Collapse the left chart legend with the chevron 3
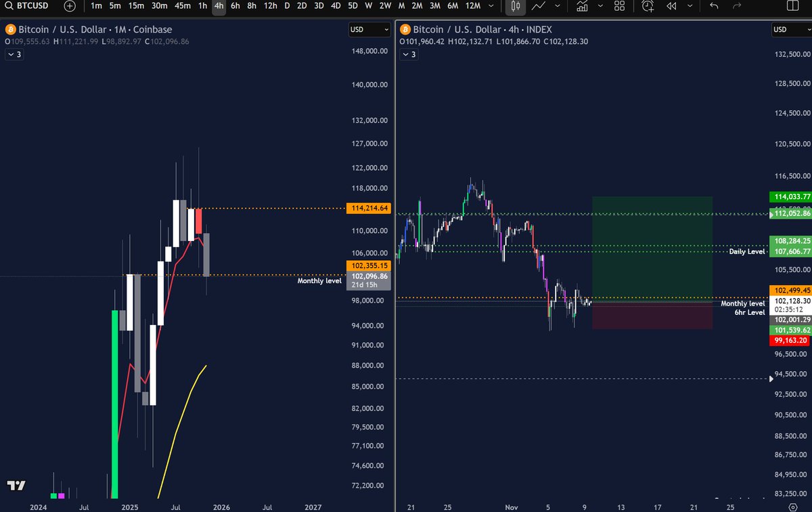Viewport: 812px width, 512px height. [x=14, y=54]
